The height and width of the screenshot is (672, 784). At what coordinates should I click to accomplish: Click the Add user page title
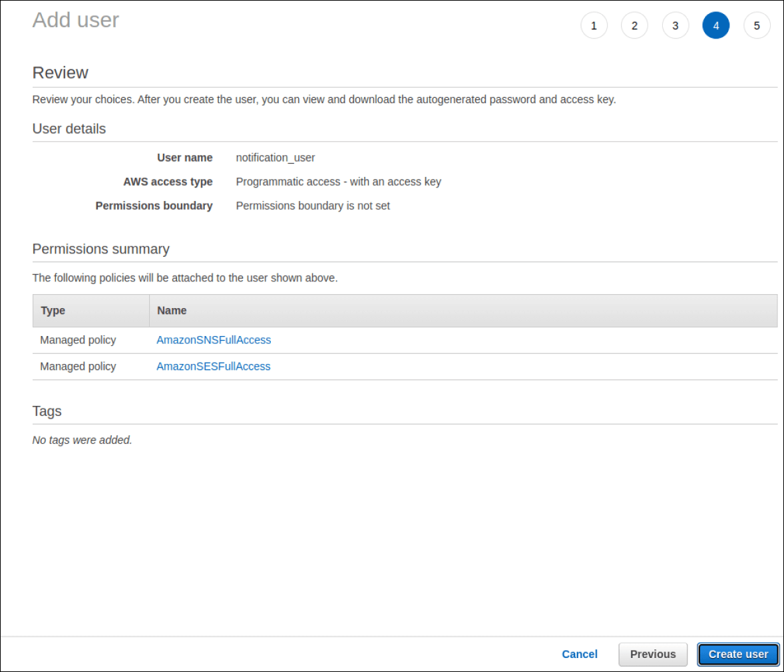pos(75,21)
